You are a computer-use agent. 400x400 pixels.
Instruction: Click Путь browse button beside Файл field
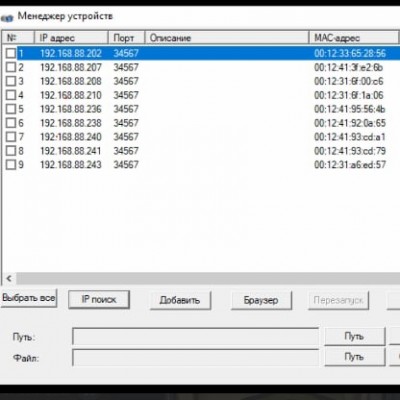[x=355, y=357]
